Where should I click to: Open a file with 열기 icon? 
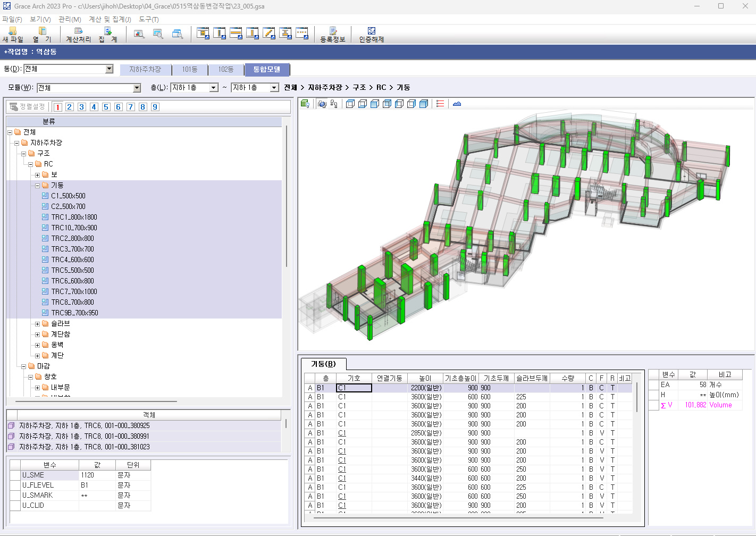42,35
